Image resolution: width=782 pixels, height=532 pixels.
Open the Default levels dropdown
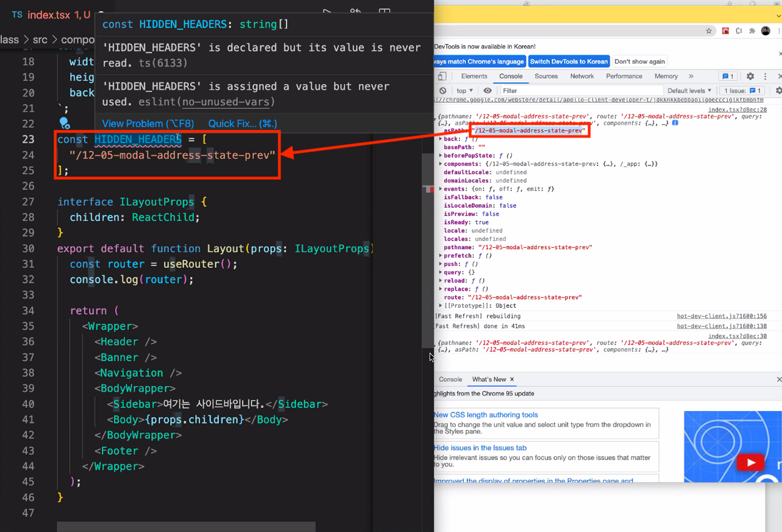(x=689, y=91)
